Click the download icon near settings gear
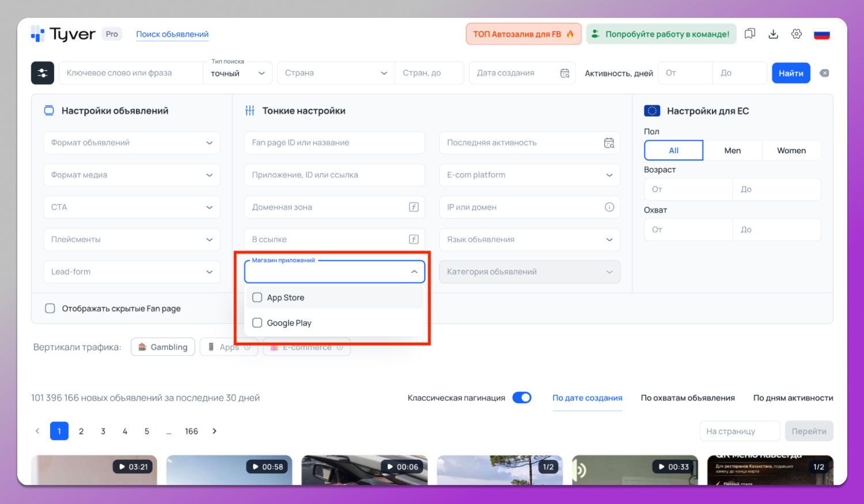 point(773,33)
